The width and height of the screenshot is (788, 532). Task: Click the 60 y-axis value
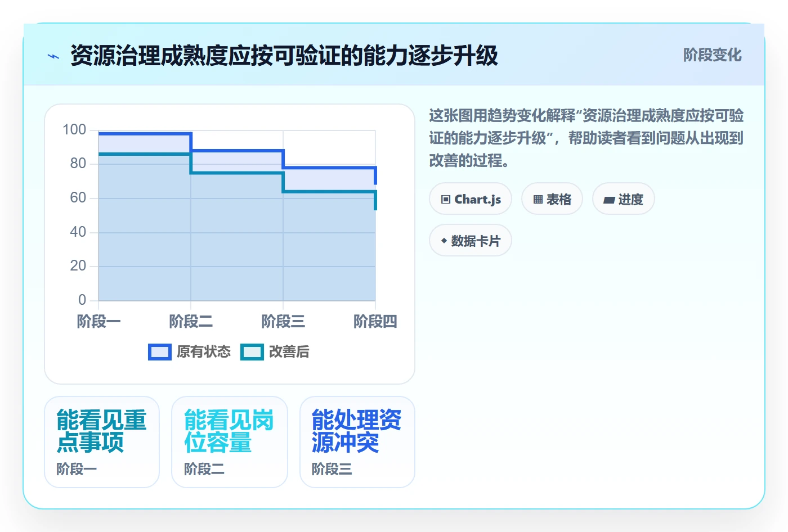coord(78,198)
